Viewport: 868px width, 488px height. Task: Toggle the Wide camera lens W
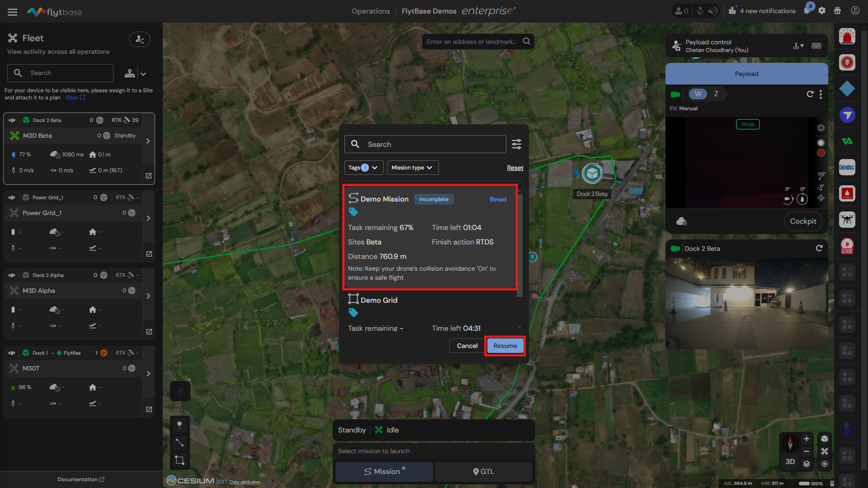click(698, 94)
